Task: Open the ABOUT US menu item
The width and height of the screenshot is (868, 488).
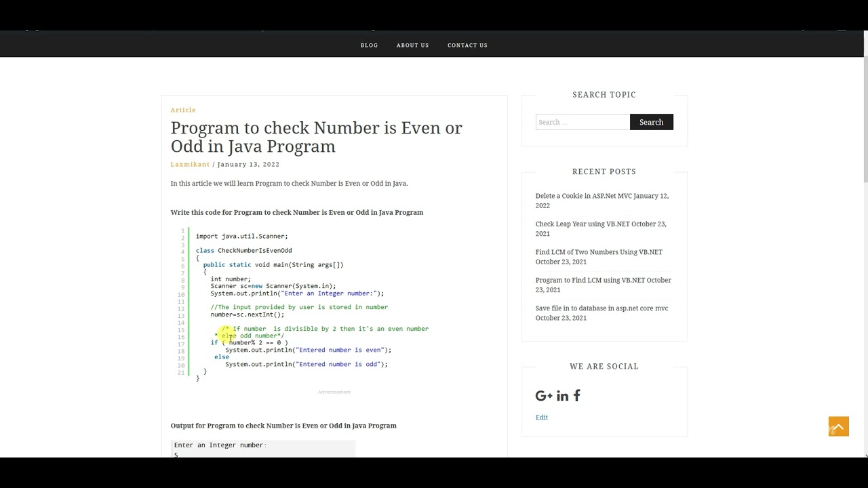Action: click(x=412, y=45)
